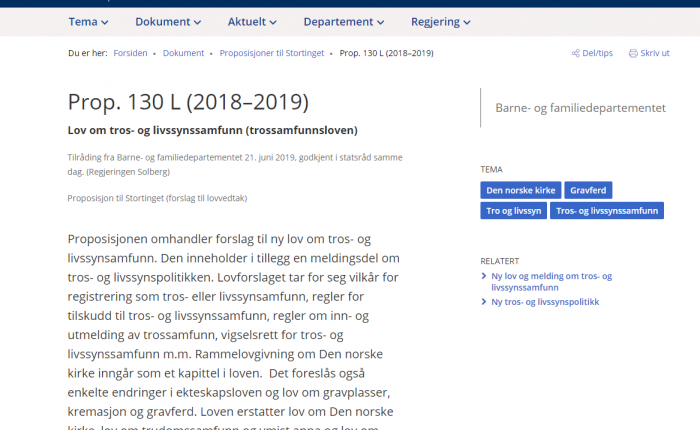Open the Regjering navigation menu
Image resolution: width=700 pixels, height=430 pixels.
[x=441, y=22]
